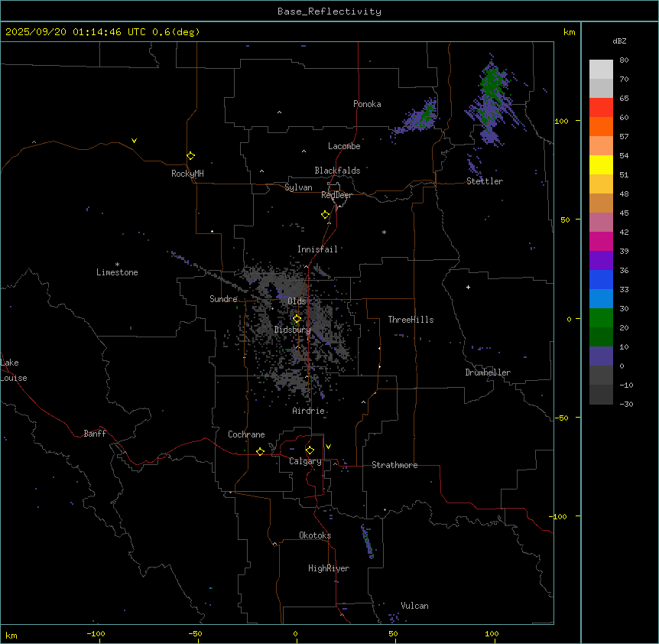Click the ThreeHills town label
Screen dimensions: 659x644
click(411, 320)
